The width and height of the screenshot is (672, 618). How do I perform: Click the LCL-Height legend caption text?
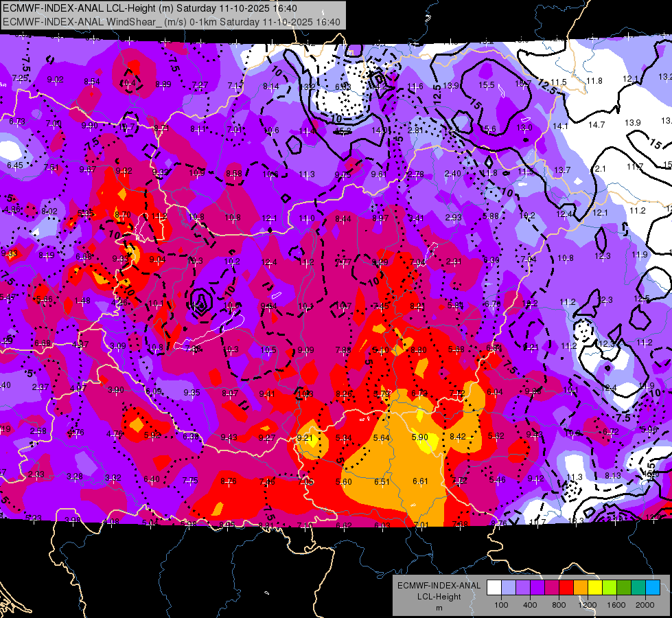click(x=439, y=597)
